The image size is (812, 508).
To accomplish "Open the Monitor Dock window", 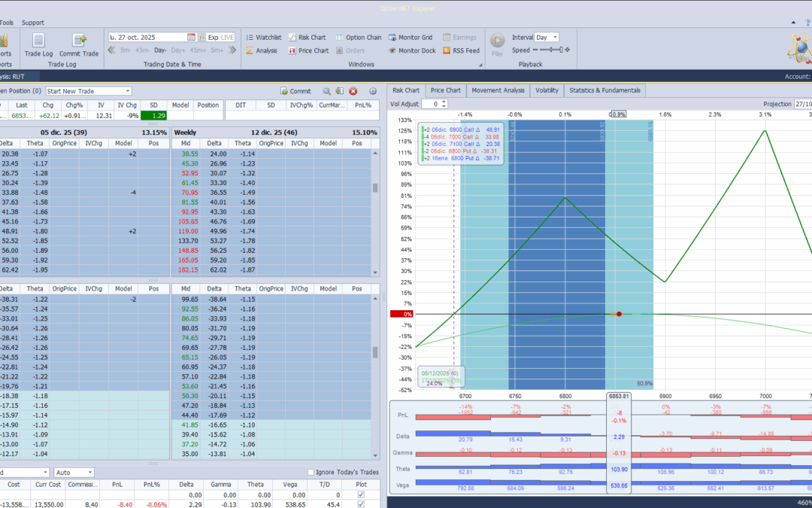I will (x=412, y=51).
